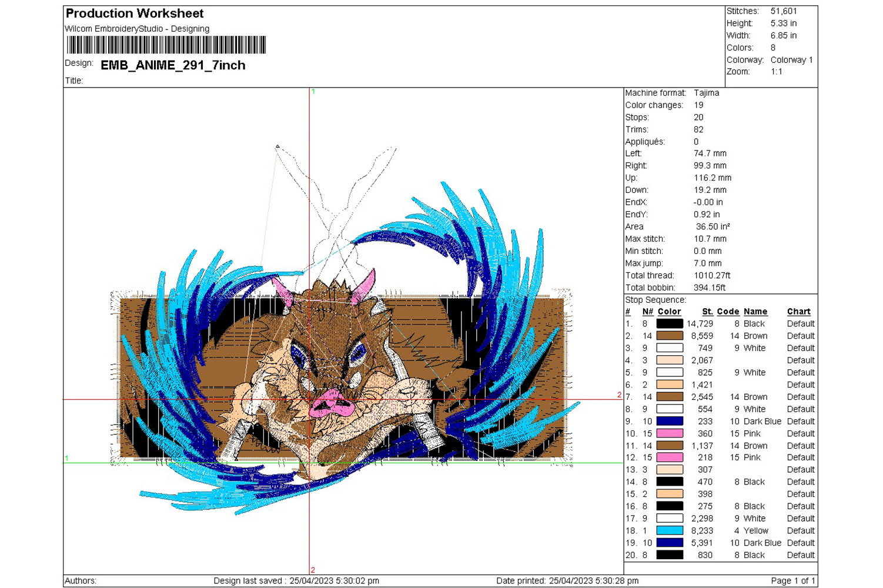Click Machine format value 'Tajima'
Image resolution: width=883 pixels, height=588 pixels.
(706, 93)
